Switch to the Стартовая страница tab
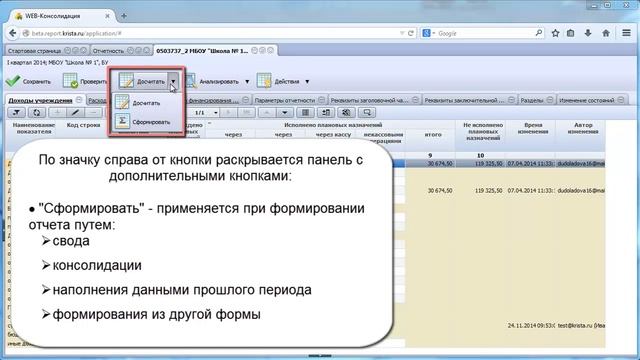The width and height of the screenshot is (640, 360). click(34, 51)
